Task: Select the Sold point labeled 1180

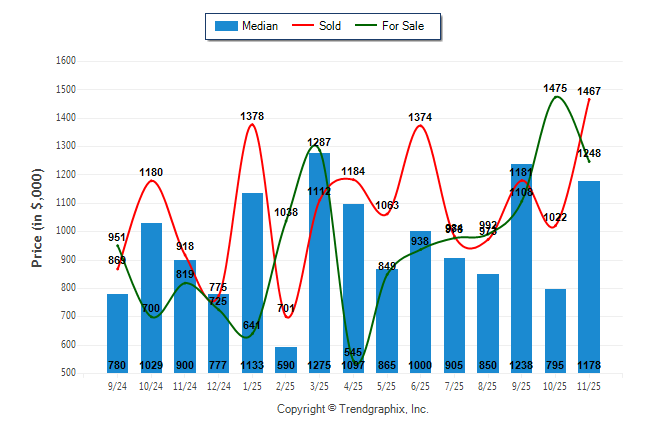Action: pos(151,181)
